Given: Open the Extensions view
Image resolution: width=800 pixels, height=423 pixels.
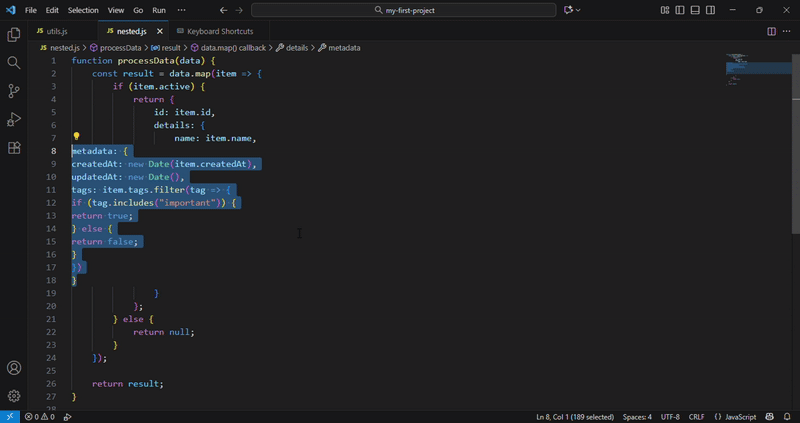Looking at the screenshot, I should (14, 148).
